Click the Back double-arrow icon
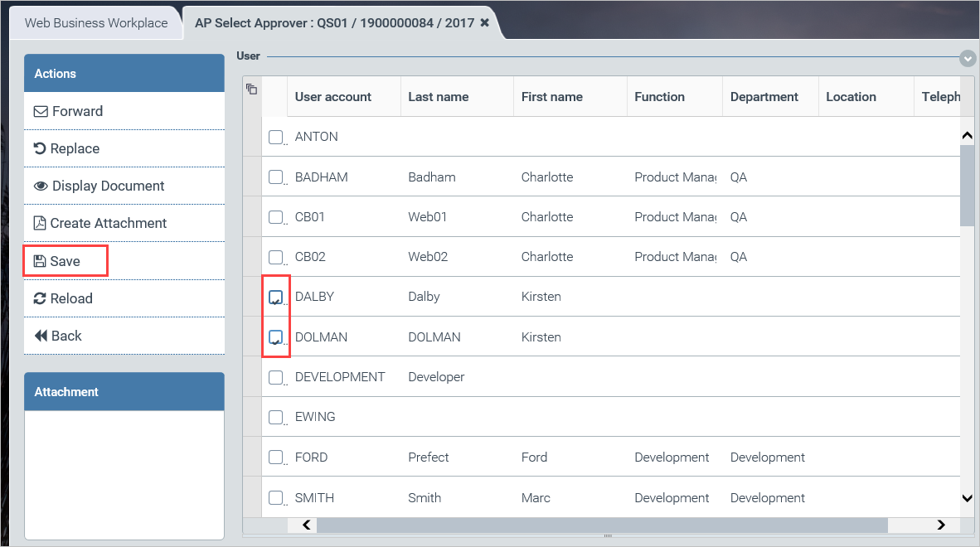The image size is (980, 547). point(40,336)
